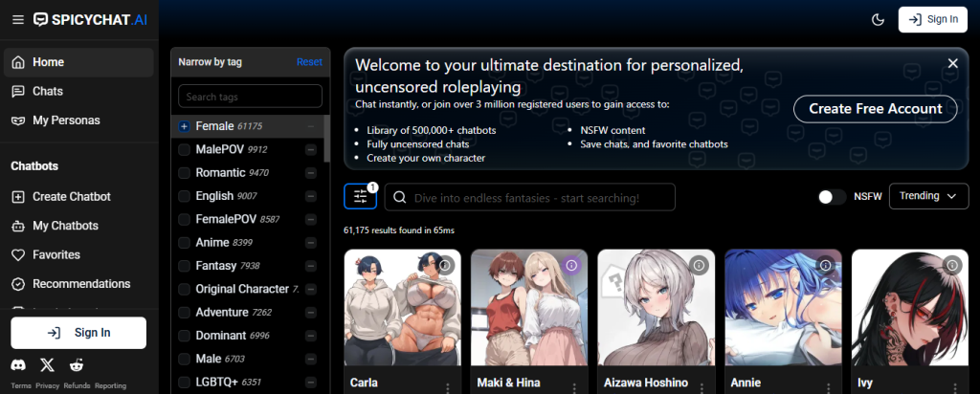Show info for Ivy card

pos(952,265)
